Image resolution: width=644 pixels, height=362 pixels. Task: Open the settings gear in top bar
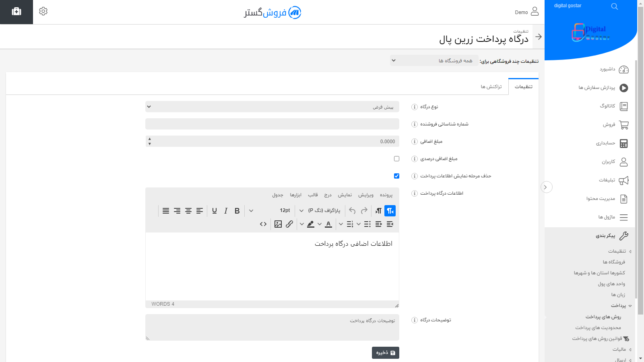pos(43,11)
